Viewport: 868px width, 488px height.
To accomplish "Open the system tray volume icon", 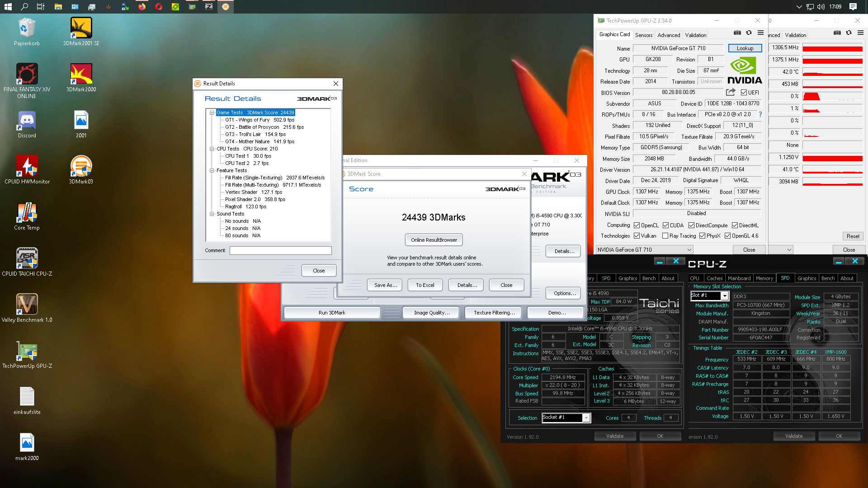I will tap(821, 7).
